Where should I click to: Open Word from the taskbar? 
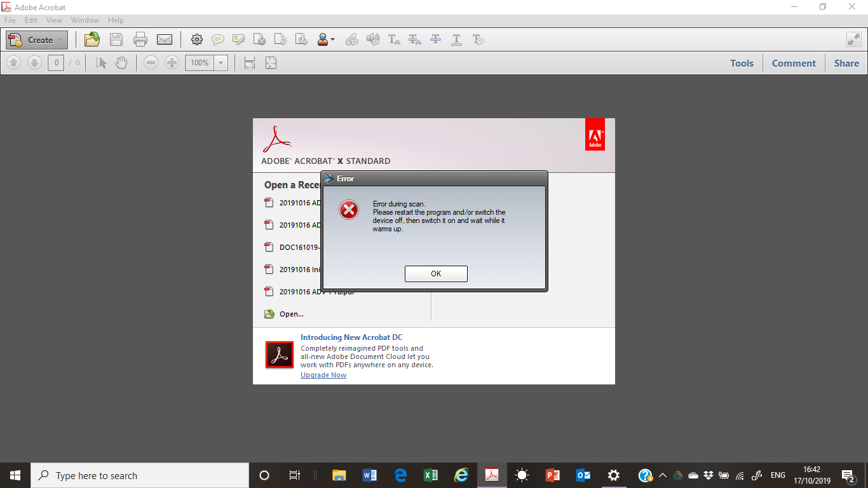[x=370, y=475]
